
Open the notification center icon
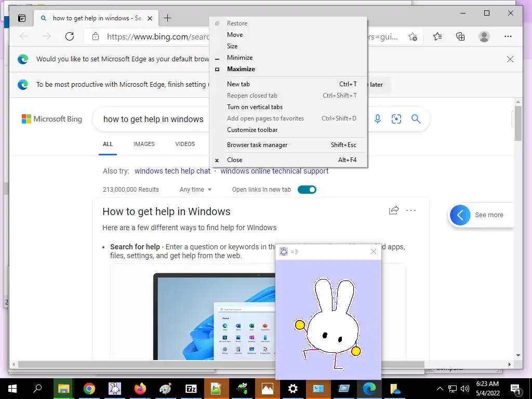(x=515, y=389)
